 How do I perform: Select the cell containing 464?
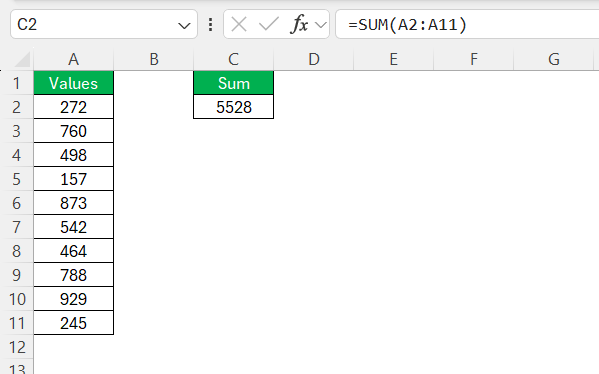(73, 251)
